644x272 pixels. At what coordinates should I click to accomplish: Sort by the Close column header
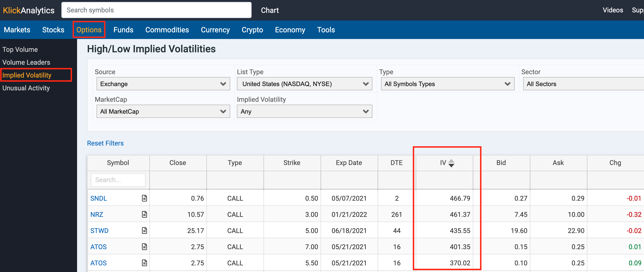point(178,163)
